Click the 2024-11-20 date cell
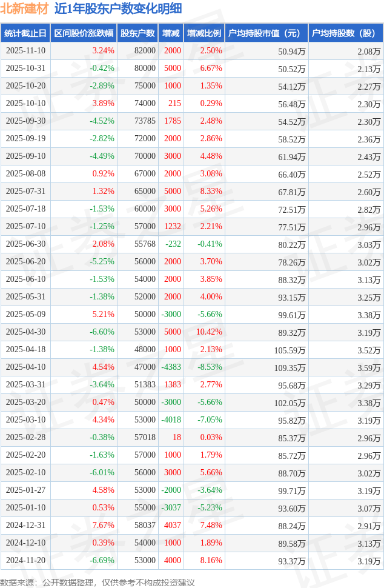Image resolution: width=384 pixels, height=588 pixels. [x=25, y=561]
